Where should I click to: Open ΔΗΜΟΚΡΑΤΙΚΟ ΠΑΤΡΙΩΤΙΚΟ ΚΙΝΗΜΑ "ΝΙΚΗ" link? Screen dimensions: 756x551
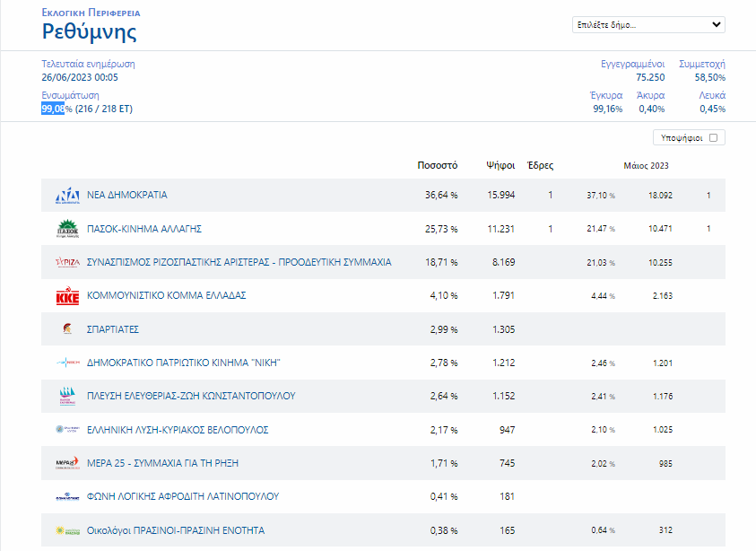click(183, 363)
